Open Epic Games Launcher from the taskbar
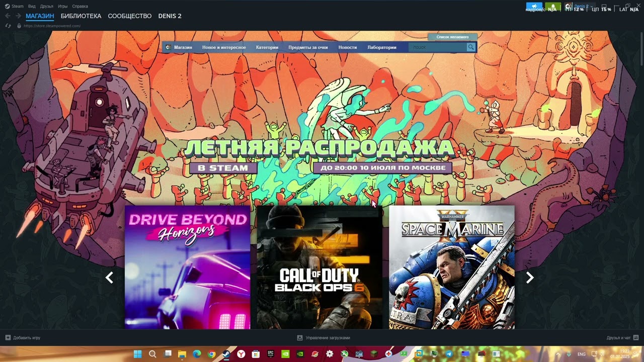Image resolution: width=644 pixels, height=362 pixels. pos(271,354)
